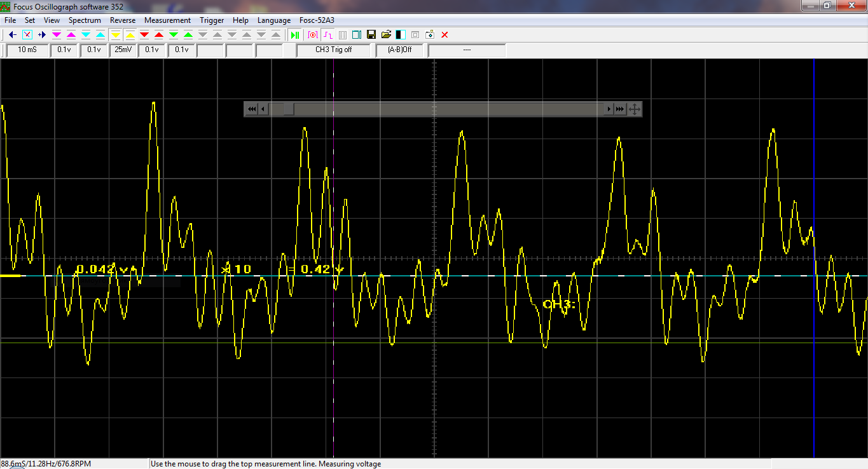Click scrollbar fast-rewind triple arrow button
The width and height of the screenshot is (868, 469).
coord(251,109)
